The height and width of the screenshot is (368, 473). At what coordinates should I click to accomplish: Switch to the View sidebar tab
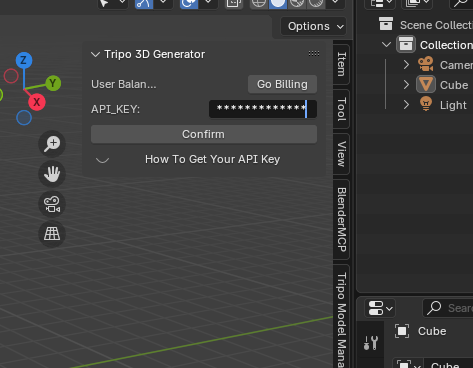(341, 154)
